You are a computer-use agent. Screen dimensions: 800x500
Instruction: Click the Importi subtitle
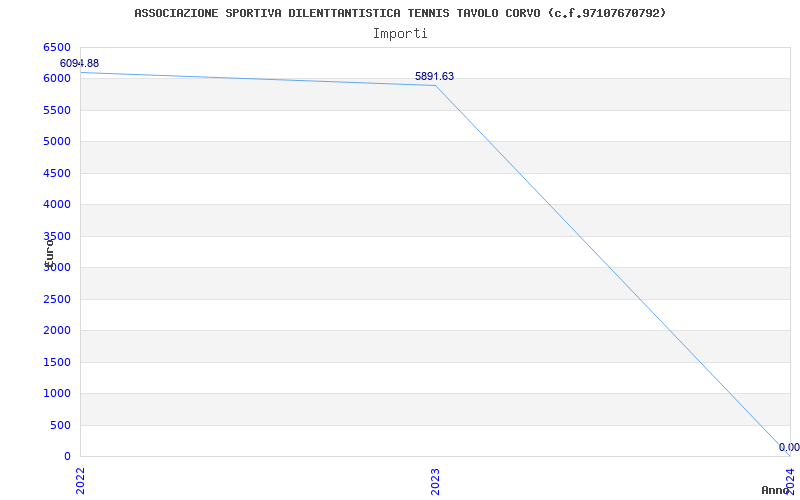click(x=400, y=34)
